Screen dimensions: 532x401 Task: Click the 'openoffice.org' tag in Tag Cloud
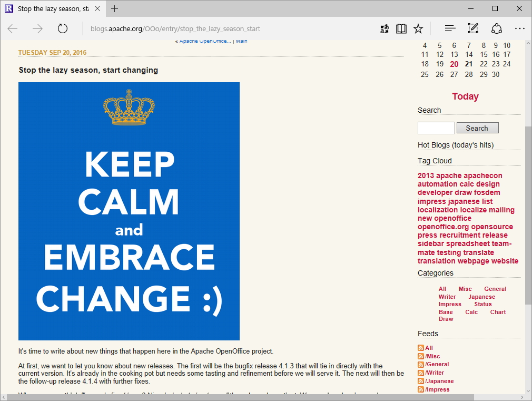tap(443, 227)
